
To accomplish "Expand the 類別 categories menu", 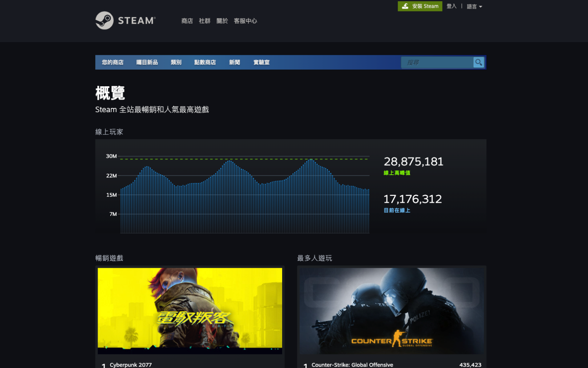I will (176, 62).
